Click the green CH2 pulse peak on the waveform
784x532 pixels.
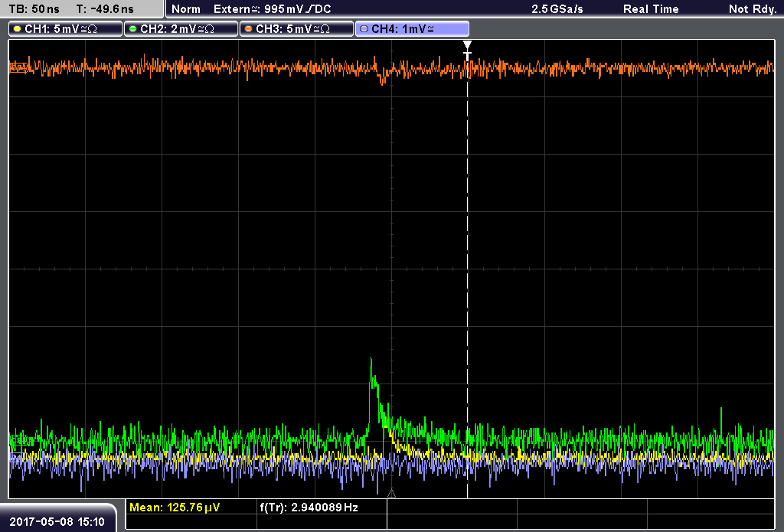[371, 359]
